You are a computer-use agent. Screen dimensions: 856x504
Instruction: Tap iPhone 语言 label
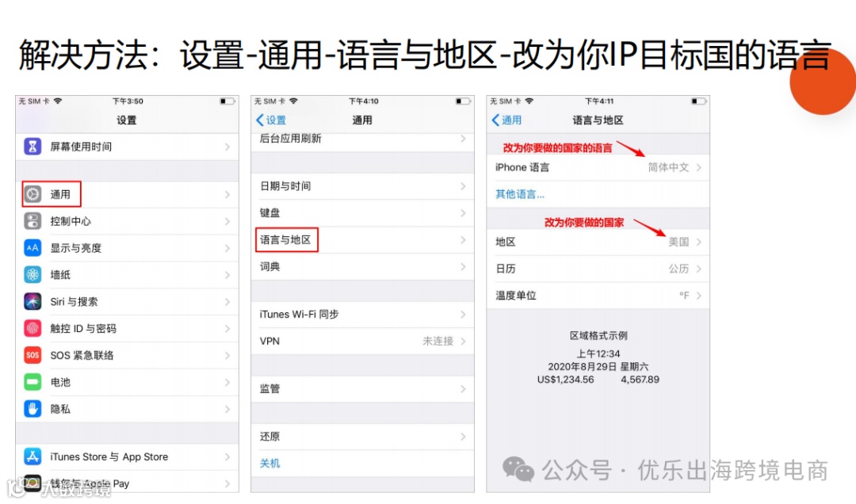click(522, 167)
